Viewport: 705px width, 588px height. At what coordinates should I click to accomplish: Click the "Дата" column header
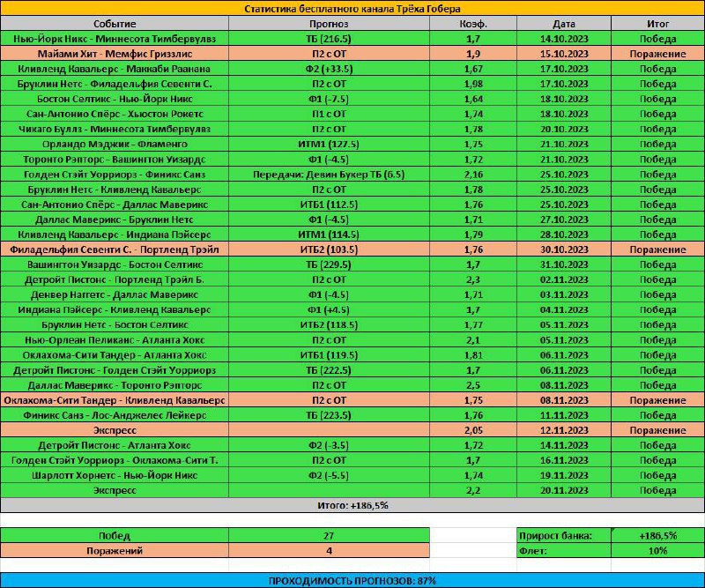pos(564,24)
